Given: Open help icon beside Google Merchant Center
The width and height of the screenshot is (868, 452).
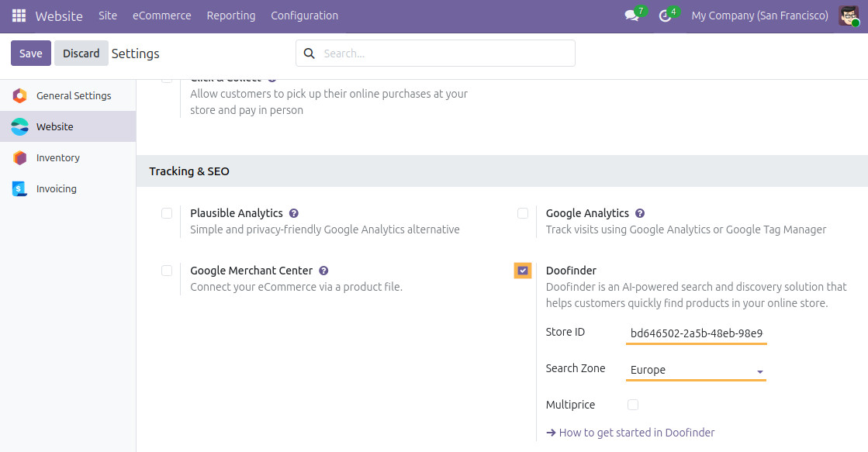Looking at the screenshot, I should pos(323,271).
